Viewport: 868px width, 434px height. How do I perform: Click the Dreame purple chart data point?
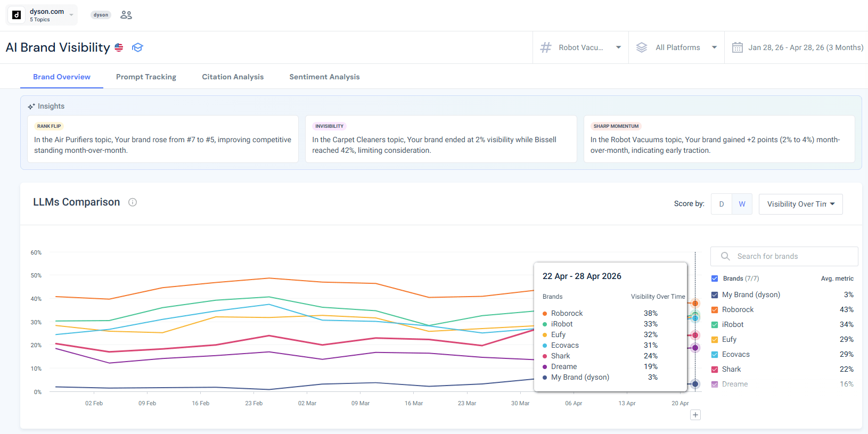[x=695, y=348]
